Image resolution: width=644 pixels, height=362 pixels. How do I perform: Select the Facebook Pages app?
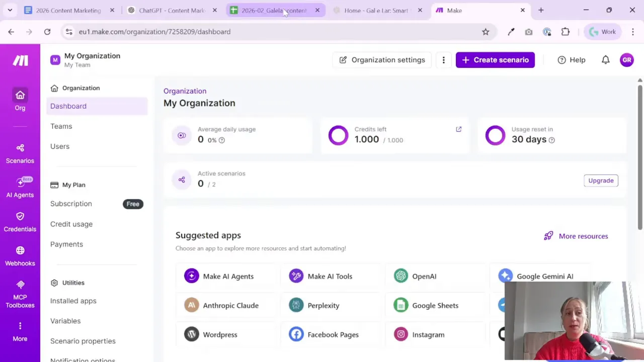point(331,334)
